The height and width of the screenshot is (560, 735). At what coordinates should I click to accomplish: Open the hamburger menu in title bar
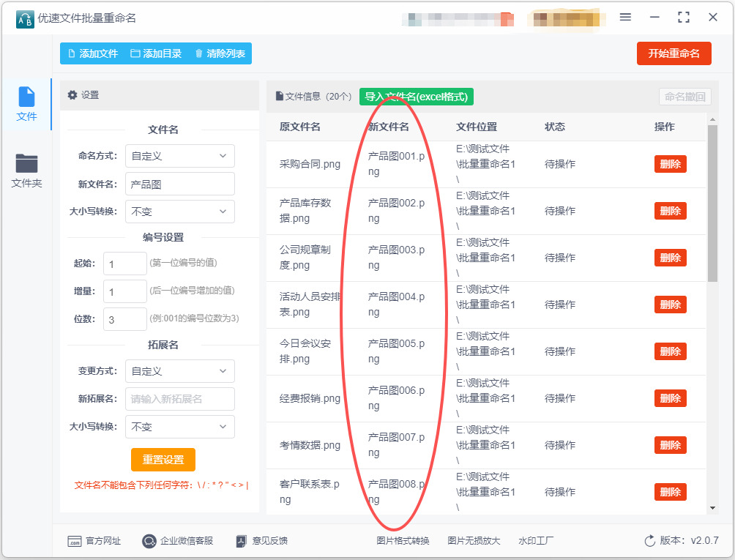point(625,17)
